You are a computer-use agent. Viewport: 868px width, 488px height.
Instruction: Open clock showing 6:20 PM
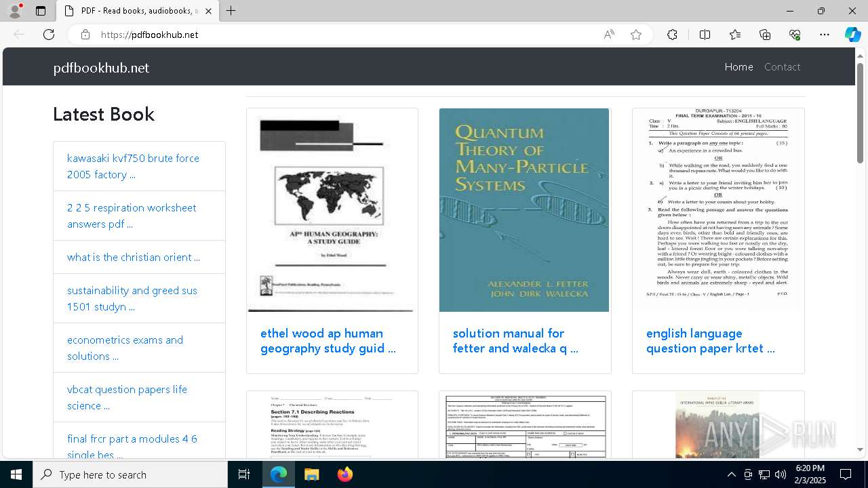[x=810, y=474]
